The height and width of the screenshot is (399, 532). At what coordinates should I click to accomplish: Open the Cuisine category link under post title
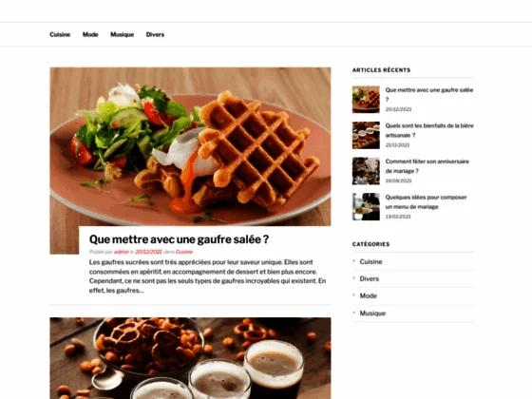(184, 252)
